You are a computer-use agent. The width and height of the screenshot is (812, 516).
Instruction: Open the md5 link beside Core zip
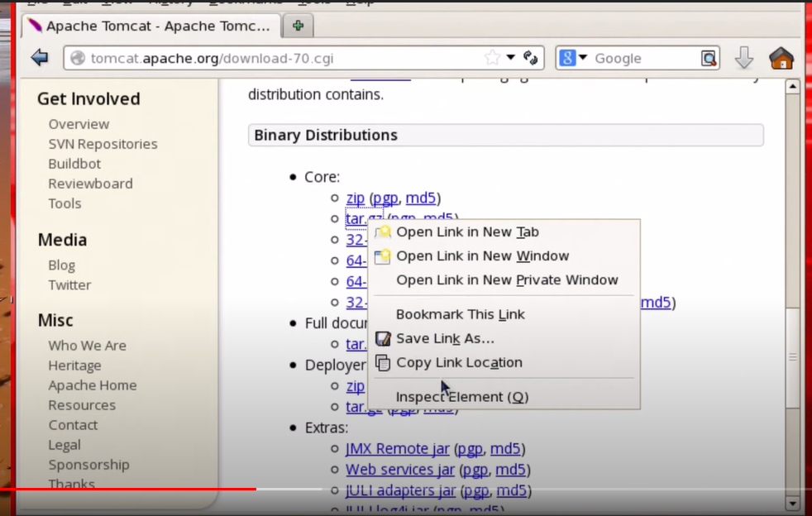(x=421, y=198)
